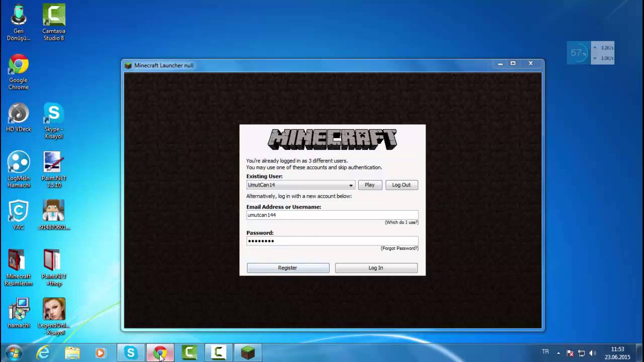Open the Recycle Bin desktop icon
This screenshot has width=644, height=362.
(x=19, y=22)
